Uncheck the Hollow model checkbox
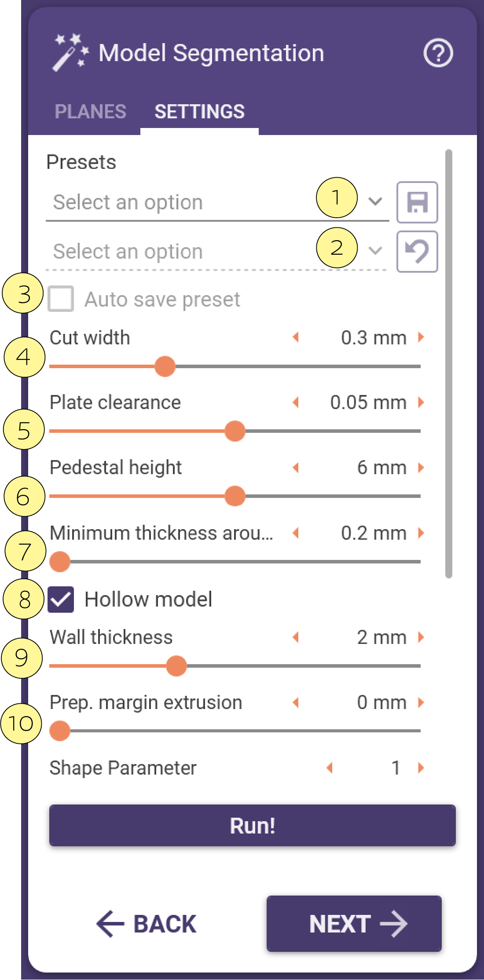 (x=61, y=600)
